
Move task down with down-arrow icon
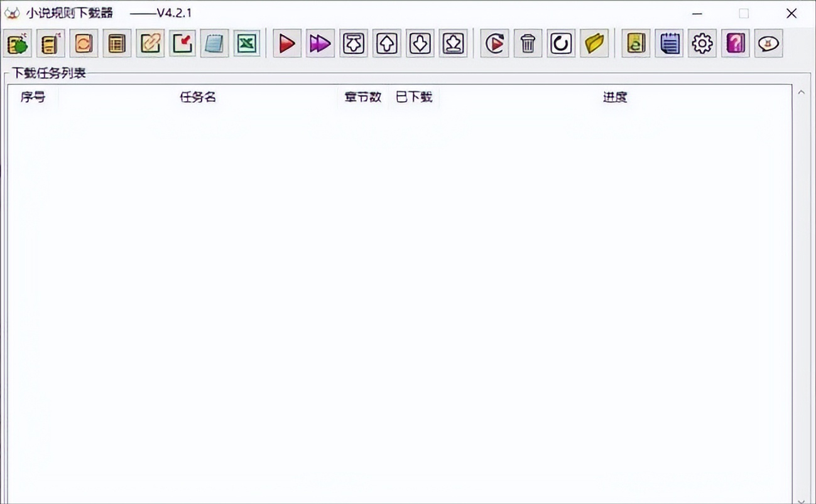[x=420, y=43]
